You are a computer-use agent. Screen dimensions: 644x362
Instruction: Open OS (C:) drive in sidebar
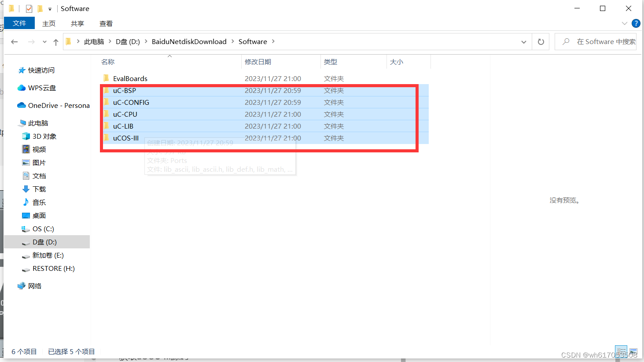point(43,229)
